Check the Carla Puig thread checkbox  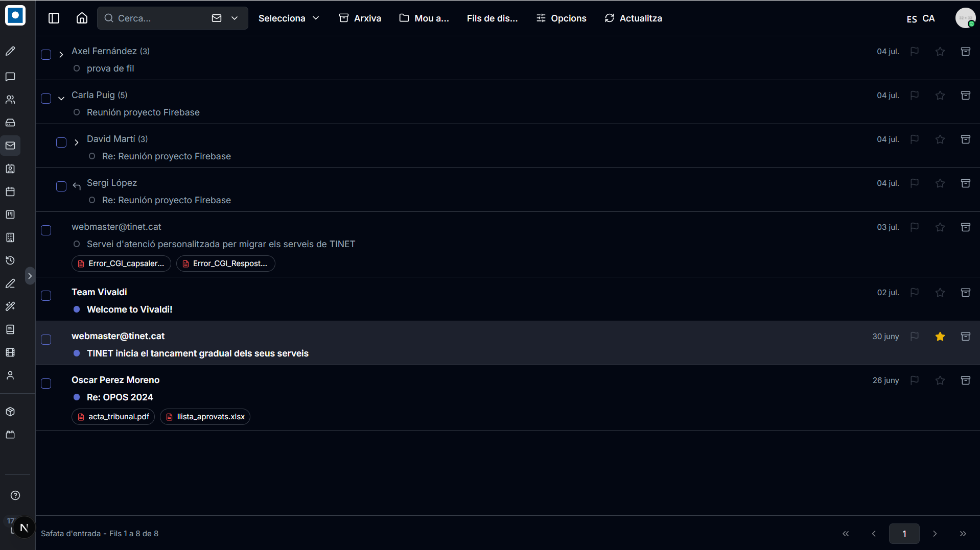tap(46, 99)
